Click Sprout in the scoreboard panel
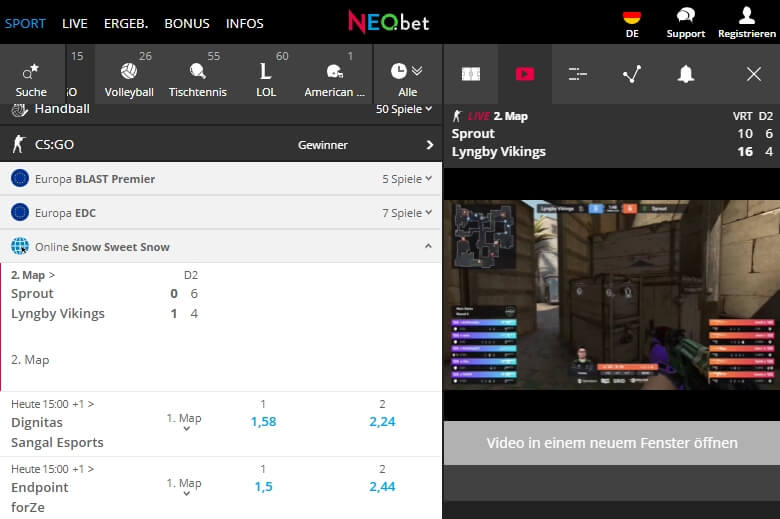 click(473, 134)
